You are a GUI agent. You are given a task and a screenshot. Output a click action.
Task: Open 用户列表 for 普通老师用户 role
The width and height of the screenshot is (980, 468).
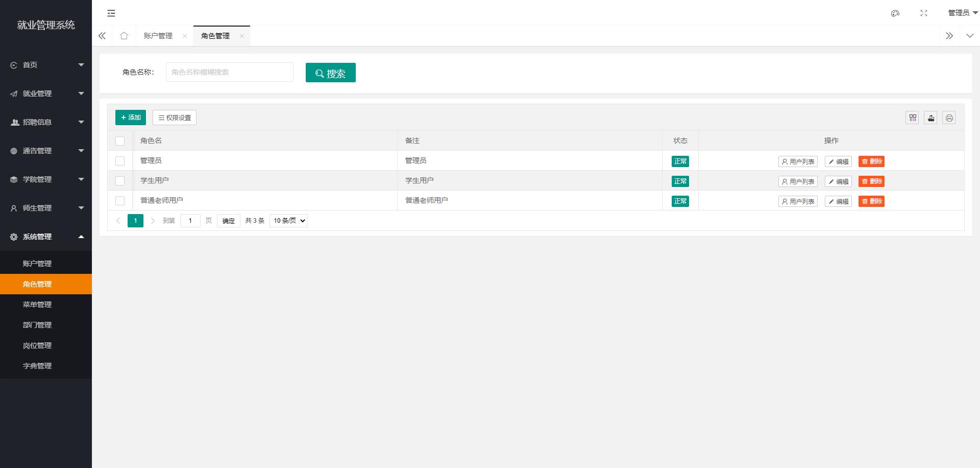click(798, 201)
